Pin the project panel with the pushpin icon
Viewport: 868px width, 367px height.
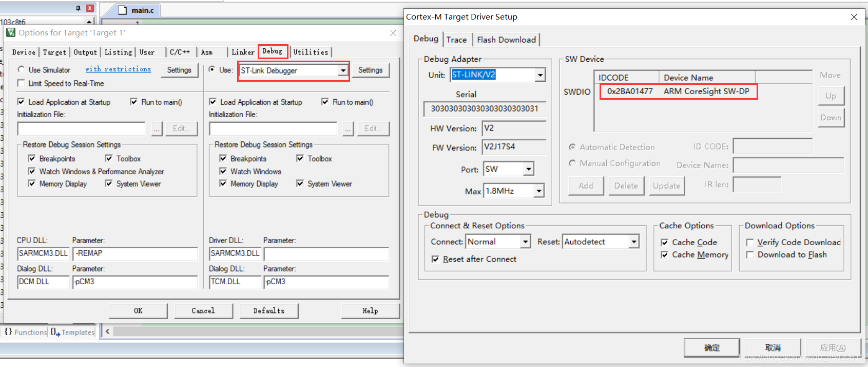pos(78,8)
